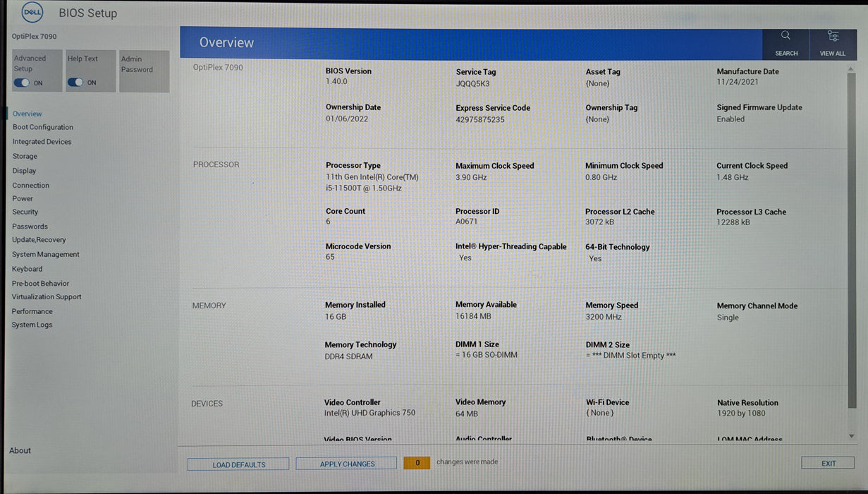
Task: Click Core Count value 6
Action: click(328, 222)
